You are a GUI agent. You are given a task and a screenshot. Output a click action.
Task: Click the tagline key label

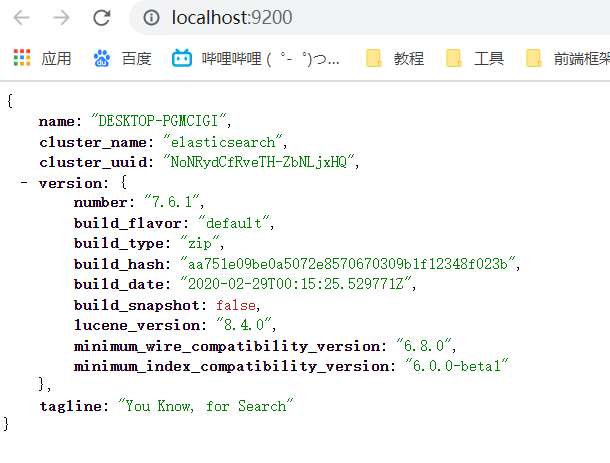71,406
